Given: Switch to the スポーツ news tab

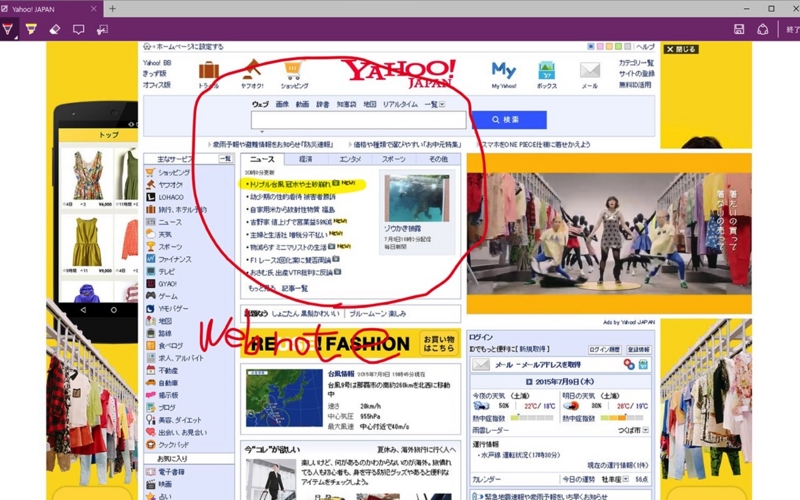Looking at the screenshot, I should (x=394, y=159).
